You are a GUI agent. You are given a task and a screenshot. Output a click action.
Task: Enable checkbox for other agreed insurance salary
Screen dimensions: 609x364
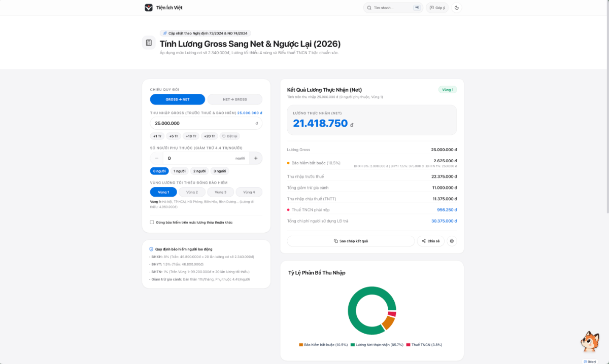(152, 222)
